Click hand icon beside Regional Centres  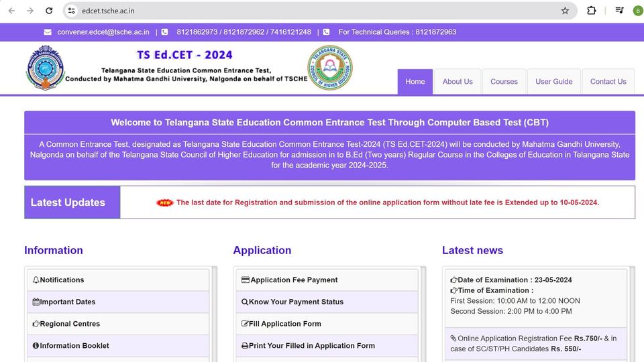36,324
